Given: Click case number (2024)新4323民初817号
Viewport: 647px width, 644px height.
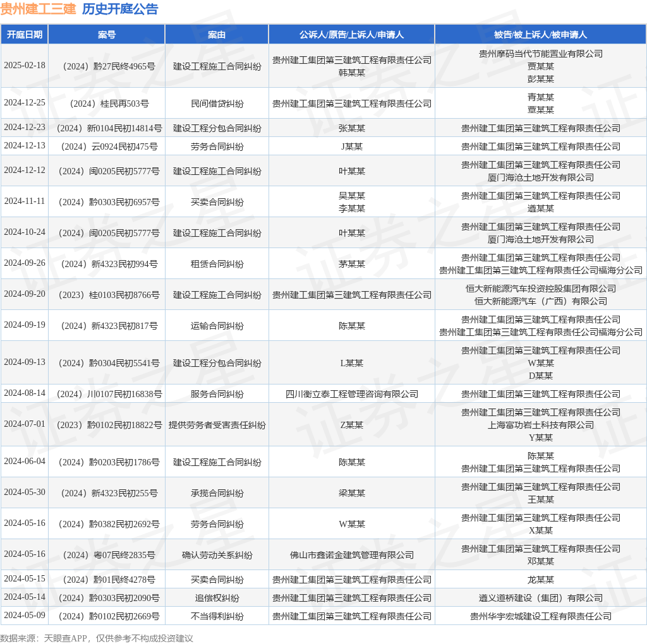Looking at the screenshot, I should (x=106, y=326).
